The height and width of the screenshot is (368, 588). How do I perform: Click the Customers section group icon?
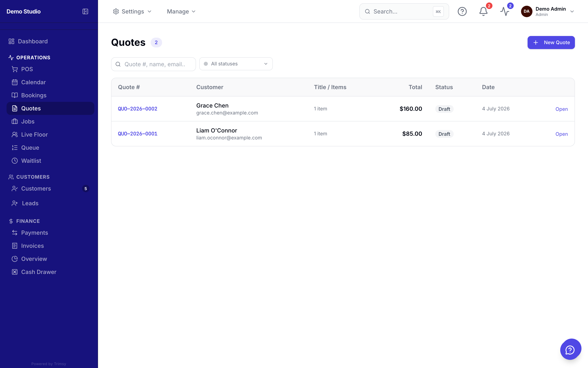[11, 177]
